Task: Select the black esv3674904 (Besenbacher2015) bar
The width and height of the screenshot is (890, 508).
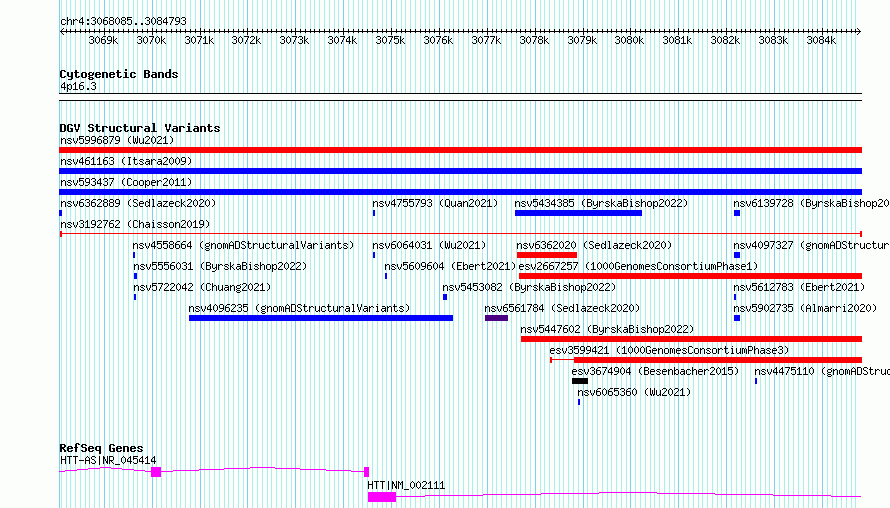Action: [580, 381]
